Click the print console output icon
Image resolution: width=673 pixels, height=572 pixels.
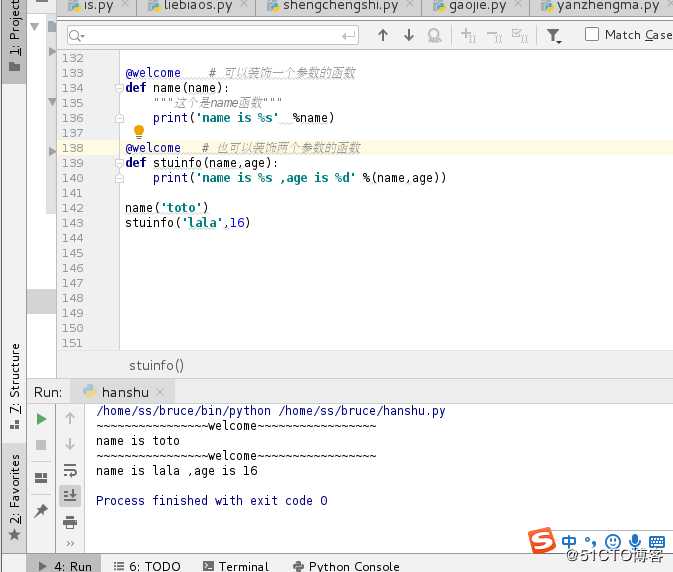coord(70,522)
